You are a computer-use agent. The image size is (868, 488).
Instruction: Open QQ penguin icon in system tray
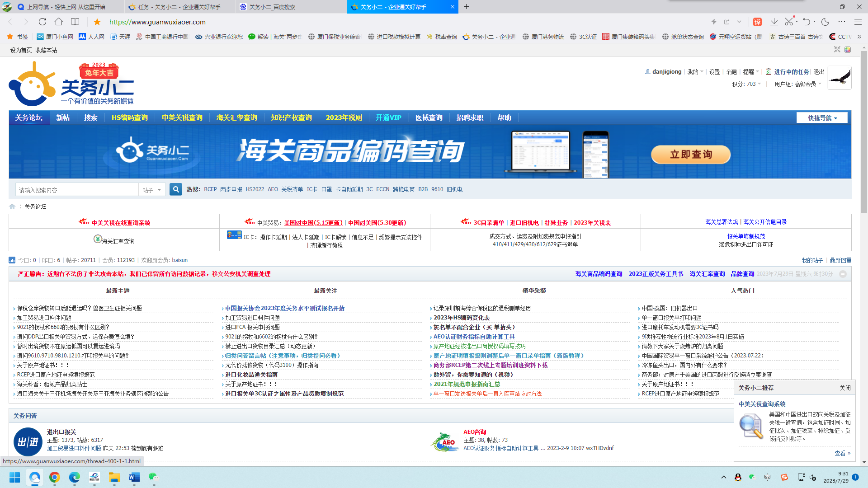point(738,477)
